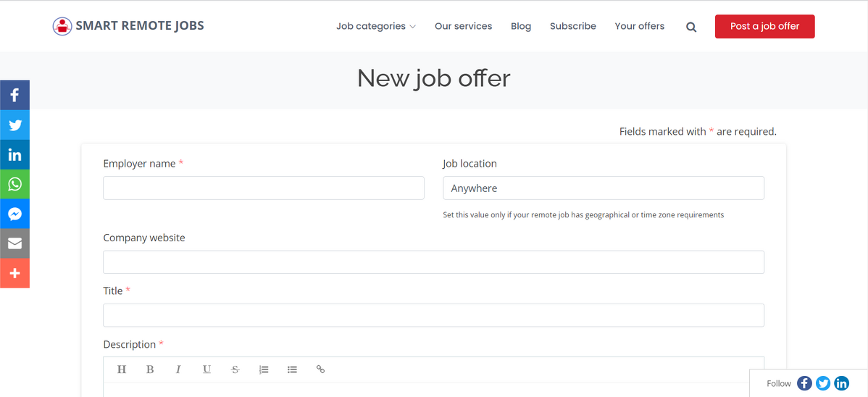Viewport: 868px width, 397px height.
Task: Apply strikethrough in description toolbar
Action: pos(235,369)
